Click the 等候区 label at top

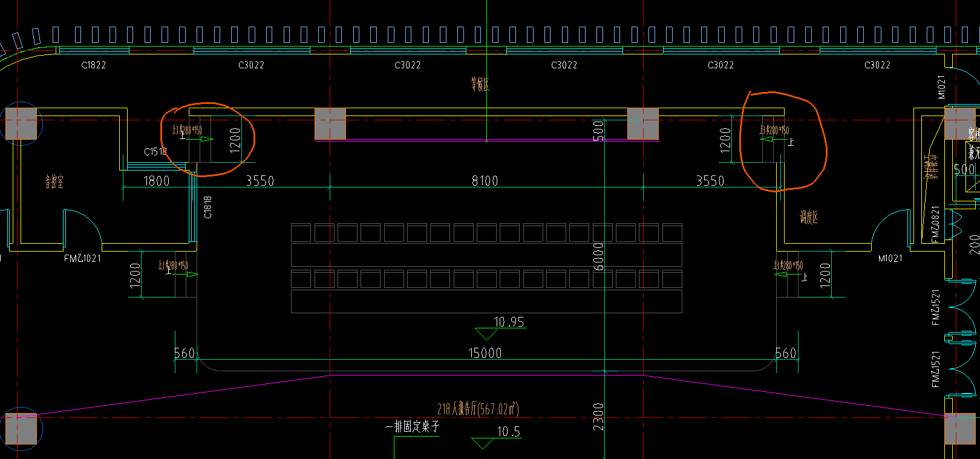(480, 84)
